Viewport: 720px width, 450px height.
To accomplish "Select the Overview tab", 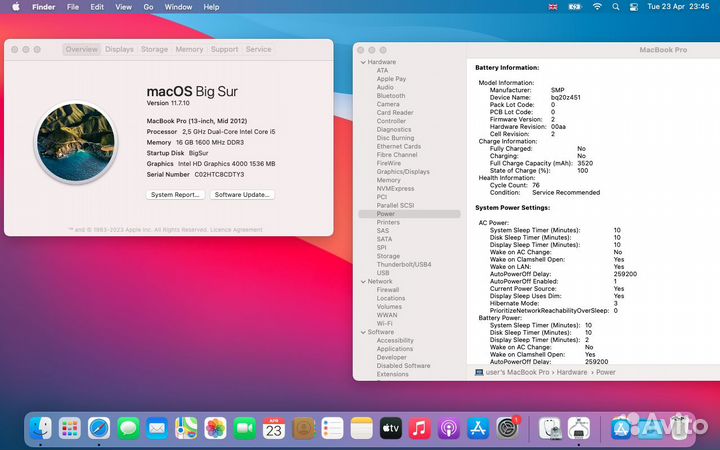I will point(82,49).
